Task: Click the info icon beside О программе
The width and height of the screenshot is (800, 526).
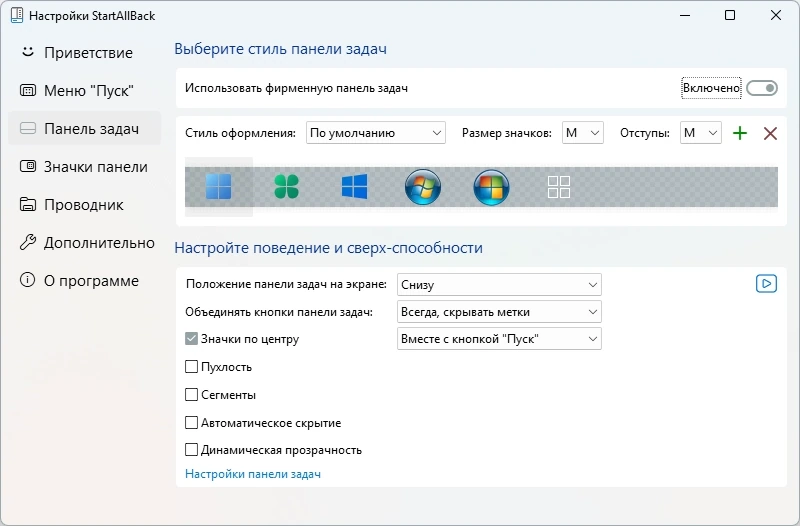Action: coord(28,280)
